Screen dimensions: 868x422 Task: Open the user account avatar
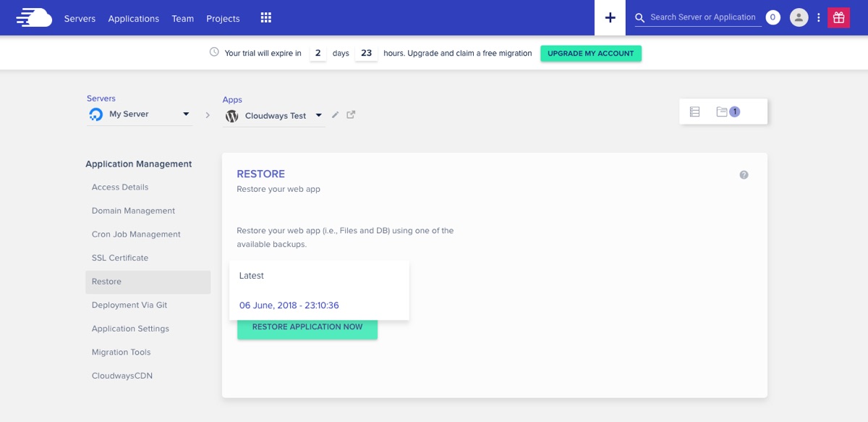799,17
